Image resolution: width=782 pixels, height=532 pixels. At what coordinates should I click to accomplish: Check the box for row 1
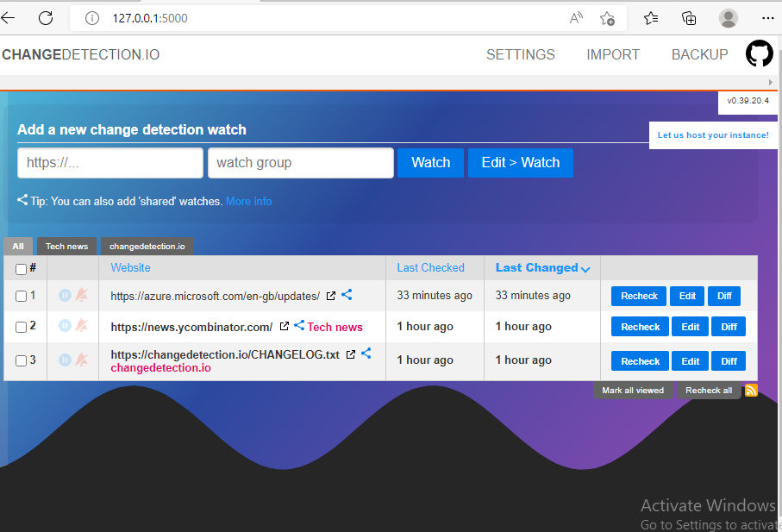tap(21, 296)
